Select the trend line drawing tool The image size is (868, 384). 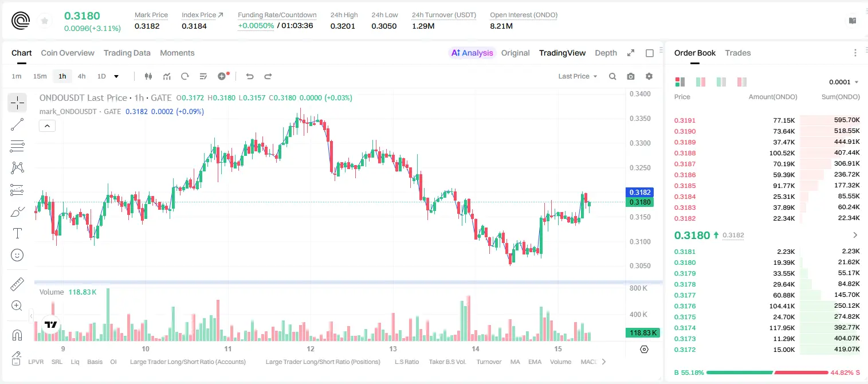point(17,124)
